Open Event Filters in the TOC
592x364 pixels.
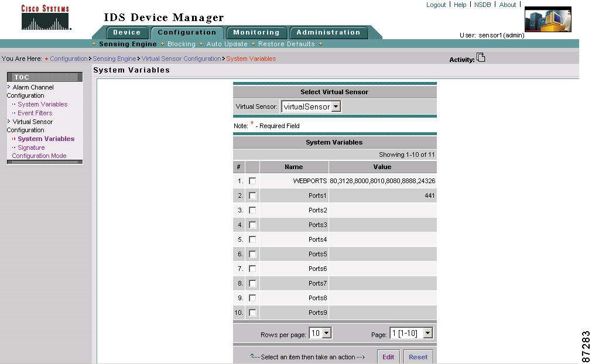35,113
